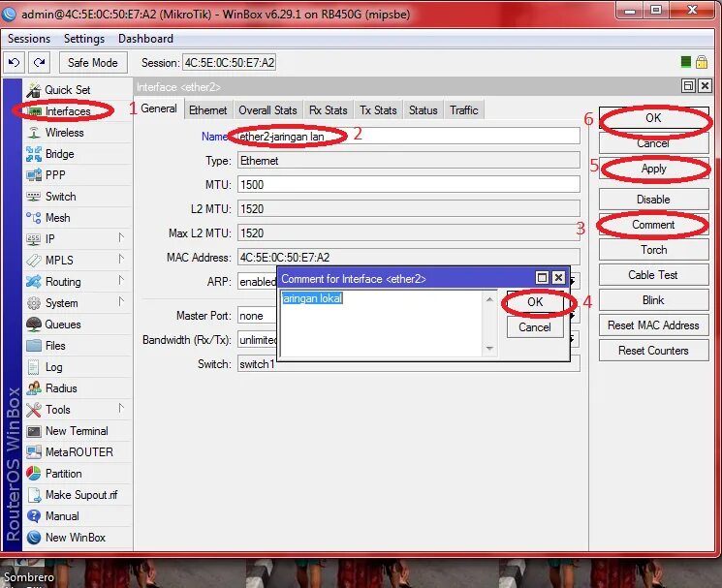Click comment scrollbar down arrow
Image resolution: width=722 pixels, height=588 pixels.
489,349
